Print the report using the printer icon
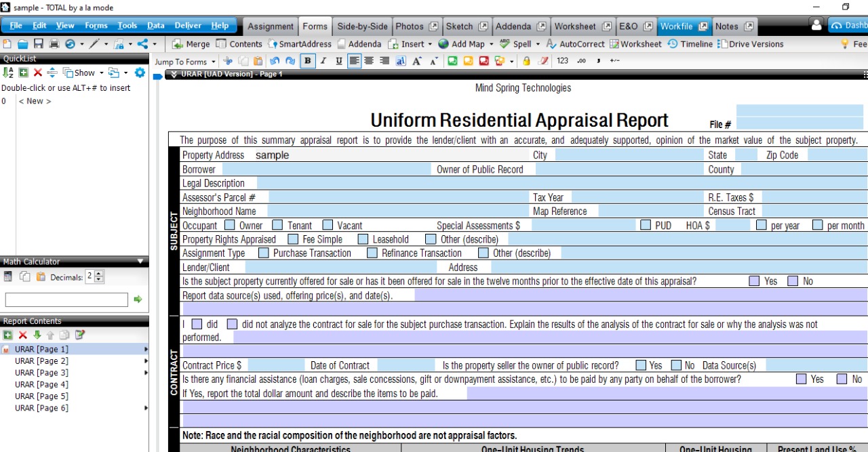The height and width of the screenshot is (452, 868). pyautogui.click(x=54, y=44)
